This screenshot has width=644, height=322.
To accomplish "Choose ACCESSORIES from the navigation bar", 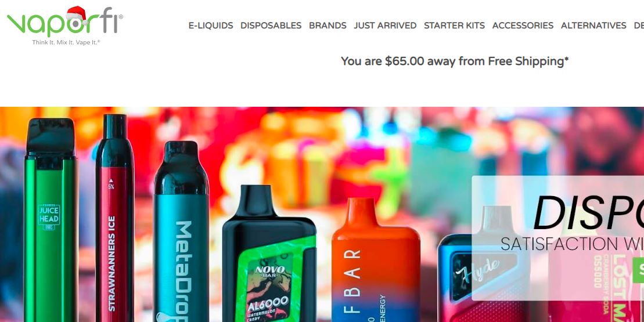I will 523,26.
